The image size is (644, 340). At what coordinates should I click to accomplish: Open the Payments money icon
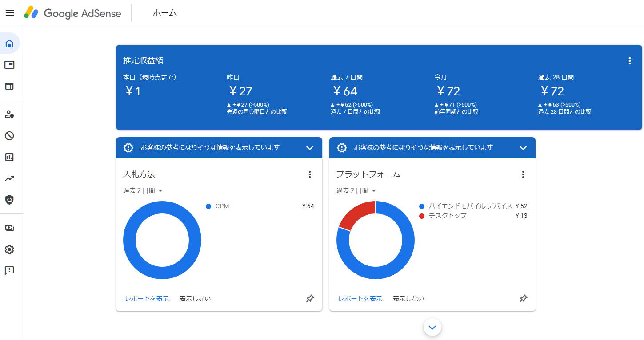[9, 228]
